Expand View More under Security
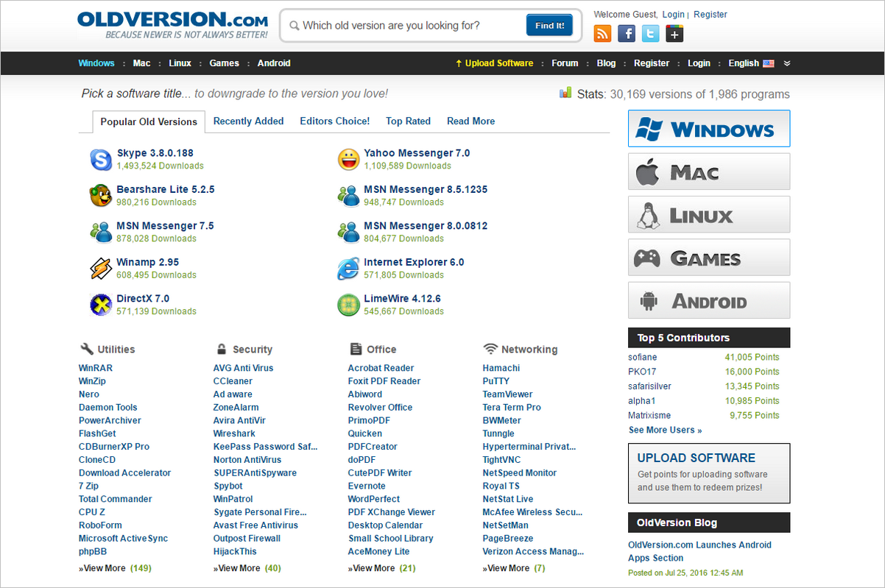The width and height of the screenshot is (885, 588). point(247,568)
